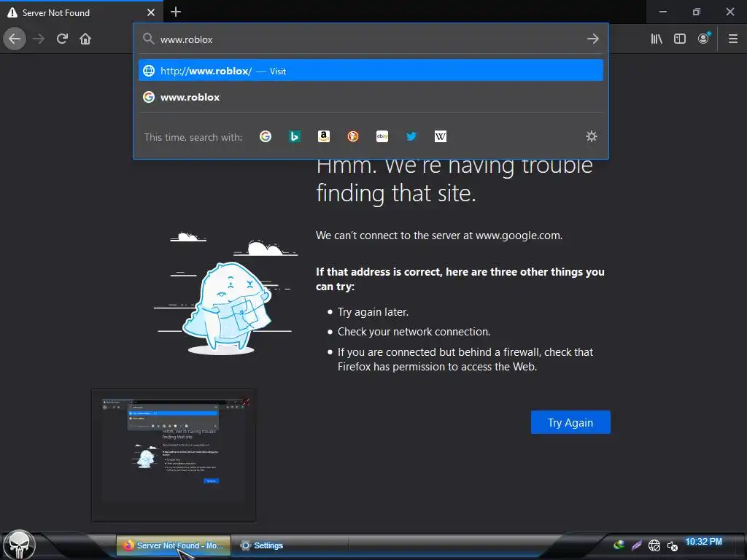Select Server Not Found taskbar button
Screen dimensions: 747x560
[174, 545]
